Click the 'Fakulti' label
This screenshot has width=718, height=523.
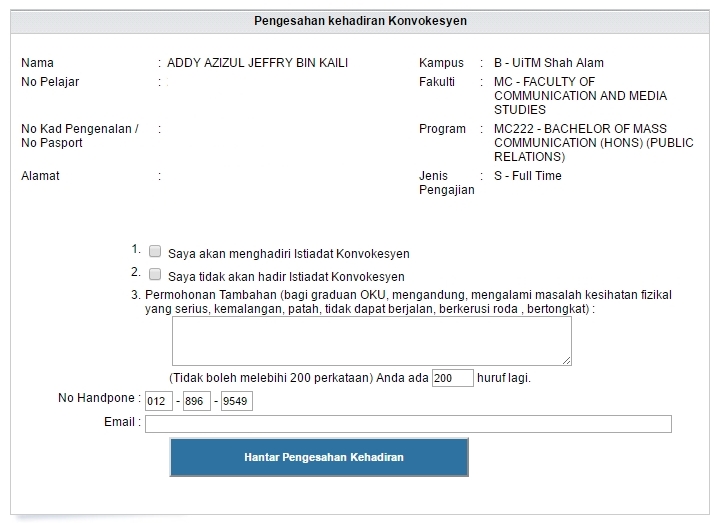[437, 82]
